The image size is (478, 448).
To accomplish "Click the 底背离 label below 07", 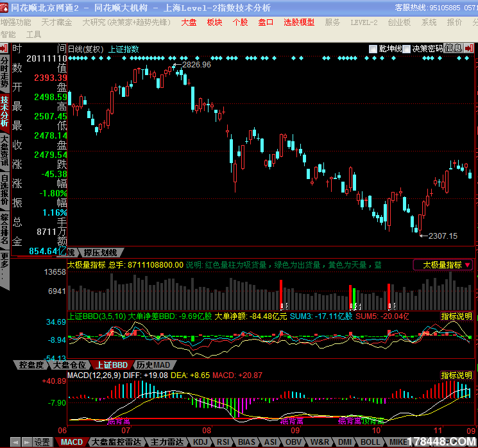I will click(x=119, y=422).
